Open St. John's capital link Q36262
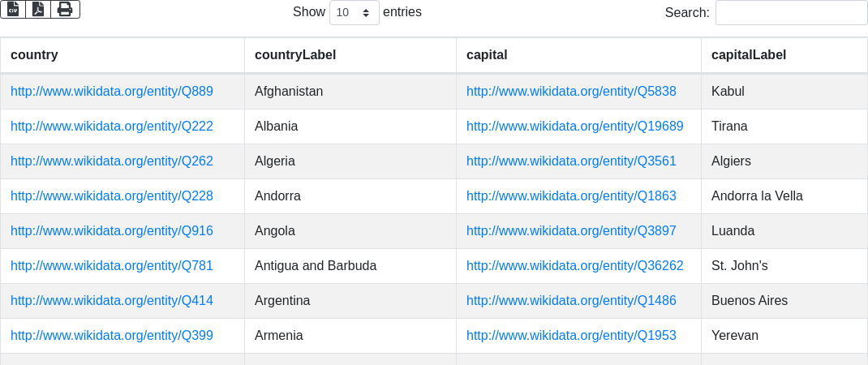The height and width of the screenshot is (365, 868). pyautogui.click(x=574, y=266)
